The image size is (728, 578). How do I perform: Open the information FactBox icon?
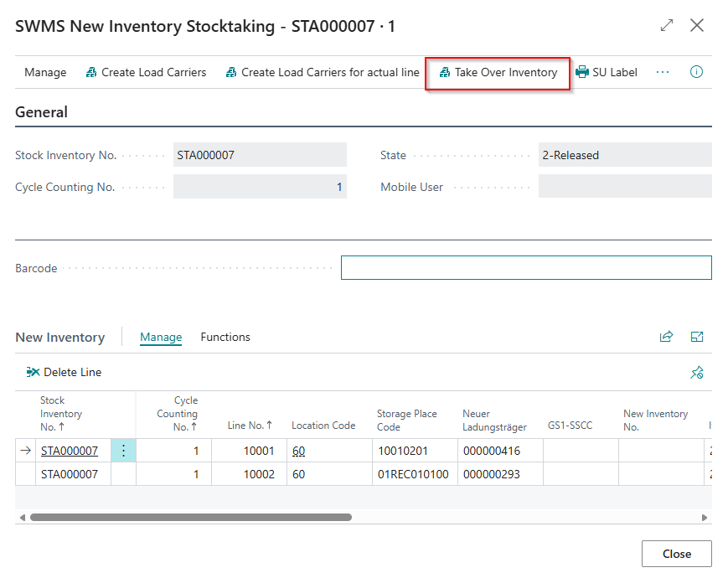696,72
